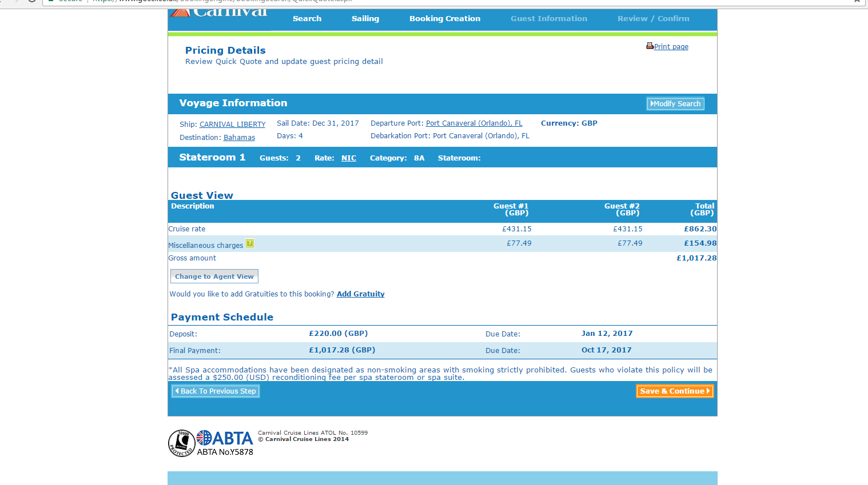The height and width of the screenshot is (485, 868).
Task: Go back with Back To Previous Step
Action: tap(216, 391)
